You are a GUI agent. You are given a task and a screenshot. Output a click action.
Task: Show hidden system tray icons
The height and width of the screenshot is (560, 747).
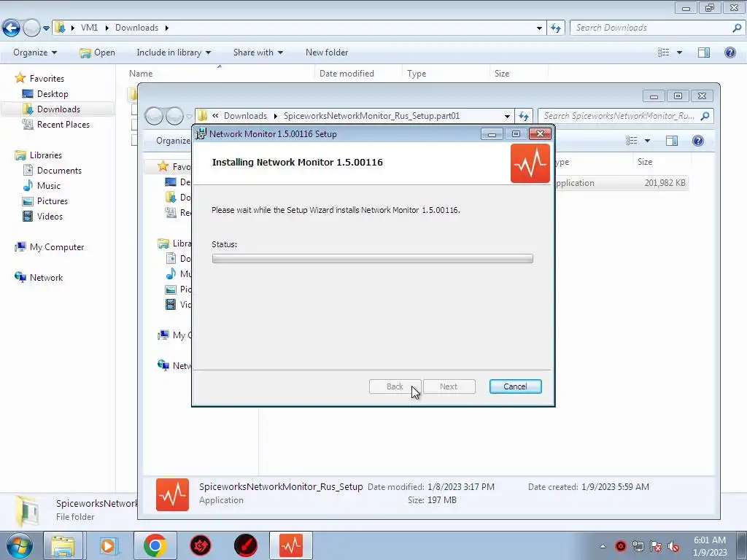click(603, 546)
